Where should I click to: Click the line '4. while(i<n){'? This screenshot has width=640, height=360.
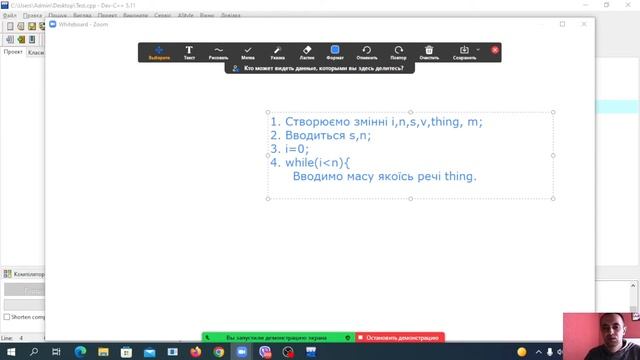pyautogui.click(x=310, y=162)
